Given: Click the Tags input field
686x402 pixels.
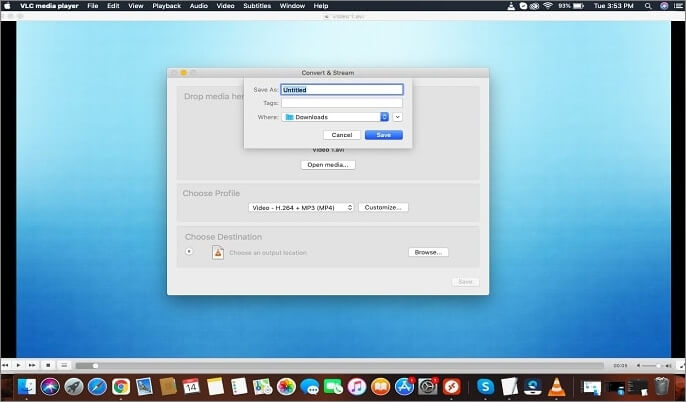Looking at the screenshot, I should pos(341,103).
